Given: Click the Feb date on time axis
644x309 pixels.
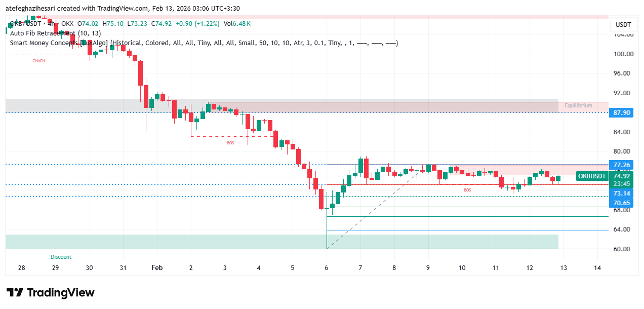Looking at the screenshot, I should point(157,267).
